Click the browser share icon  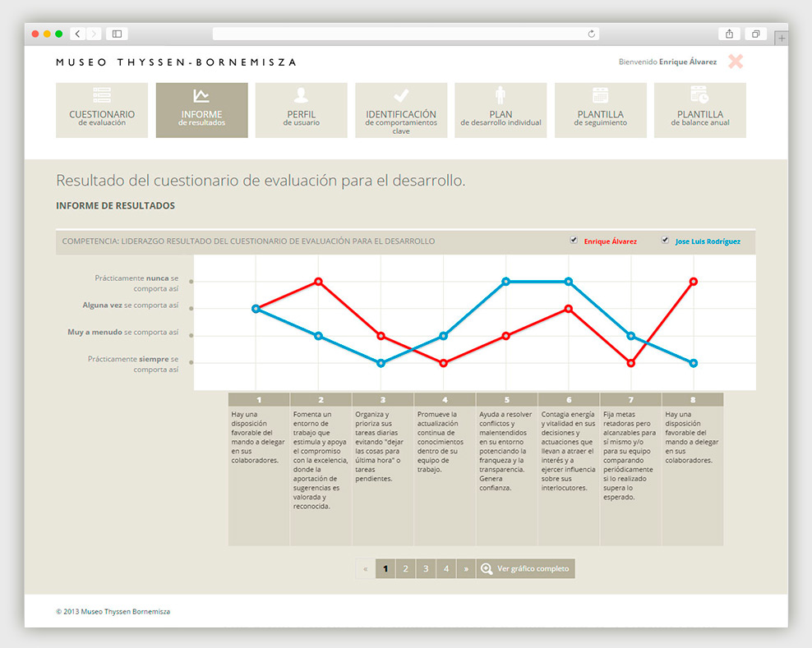[729, 34]
